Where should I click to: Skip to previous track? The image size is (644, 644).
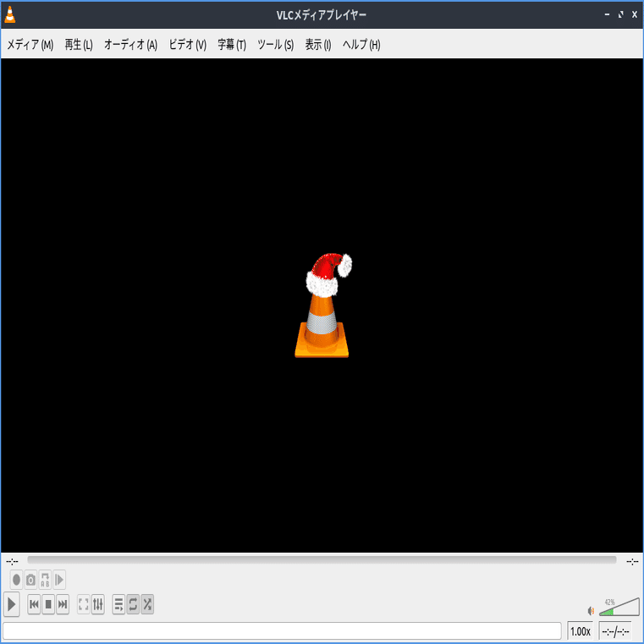pos(34,604)
